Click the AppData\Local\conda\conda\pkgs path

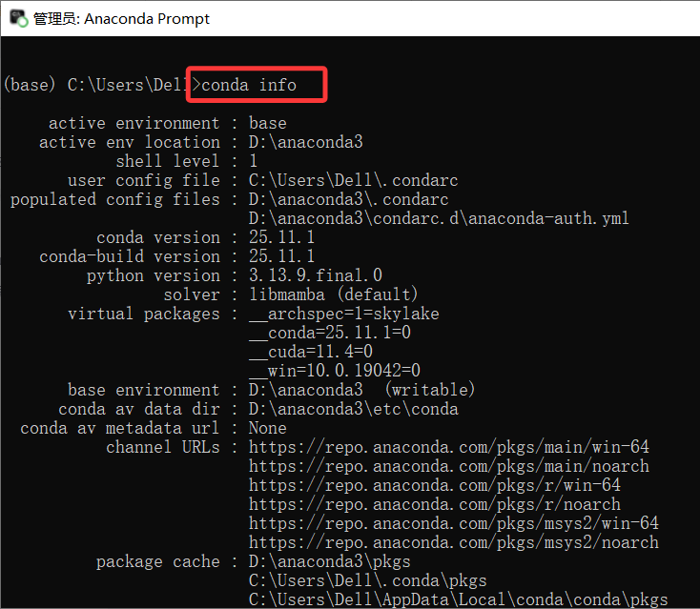click(458, 600)
